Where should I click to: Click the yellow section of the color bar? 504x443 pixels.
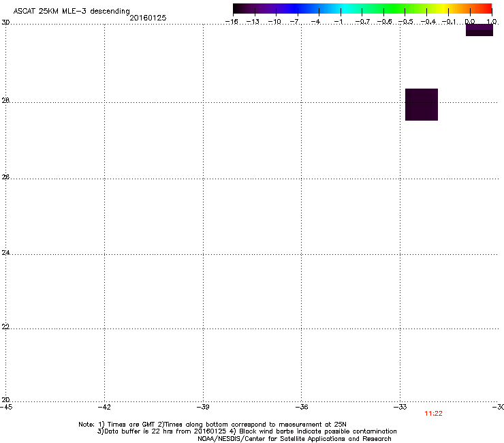[x=445, y=8]
